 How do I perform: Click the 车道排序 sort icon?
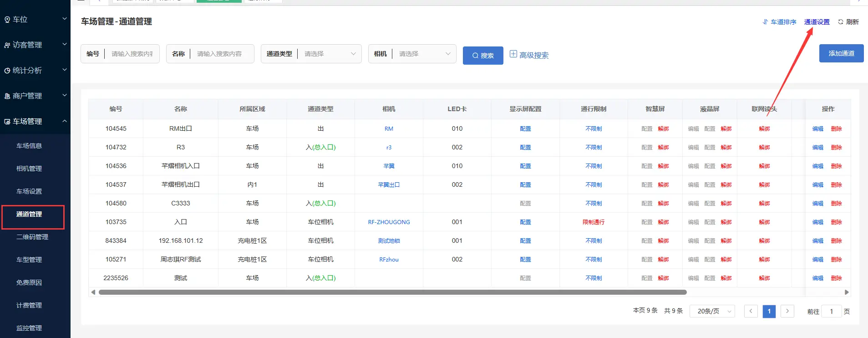pos(765,22)
